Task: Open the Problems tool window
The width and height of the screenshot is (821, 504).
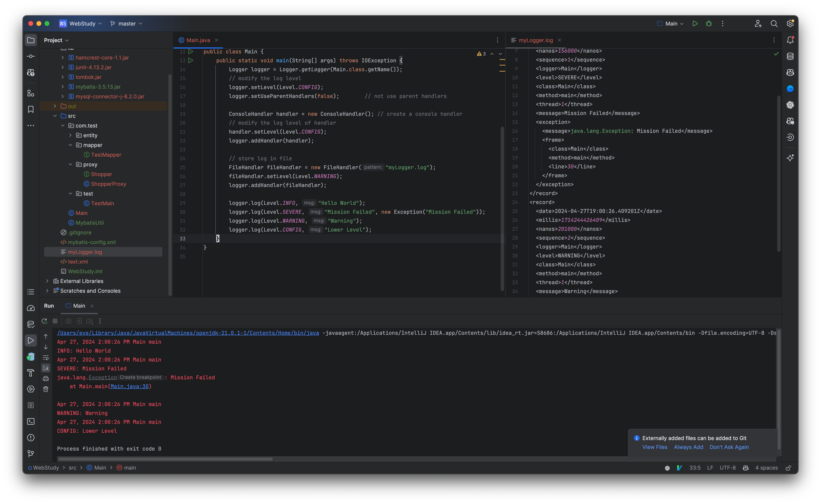Action: [x=31, y=437]
